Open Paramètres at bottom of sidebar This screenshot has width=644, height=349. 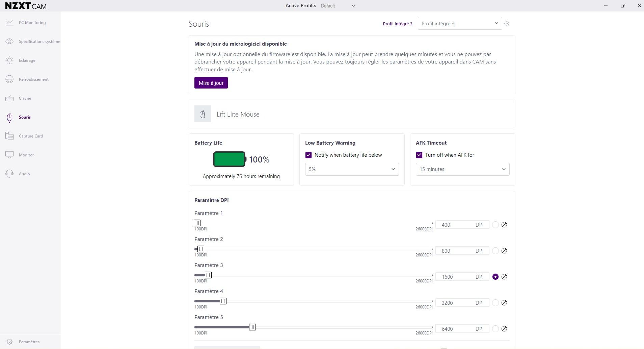(x=29, y=342)
